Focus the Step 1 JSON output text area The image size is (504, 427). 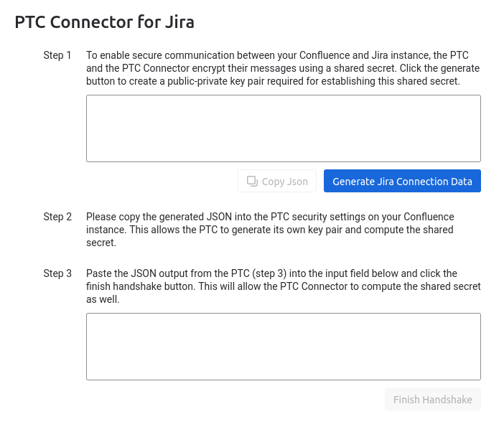(283, 128)
